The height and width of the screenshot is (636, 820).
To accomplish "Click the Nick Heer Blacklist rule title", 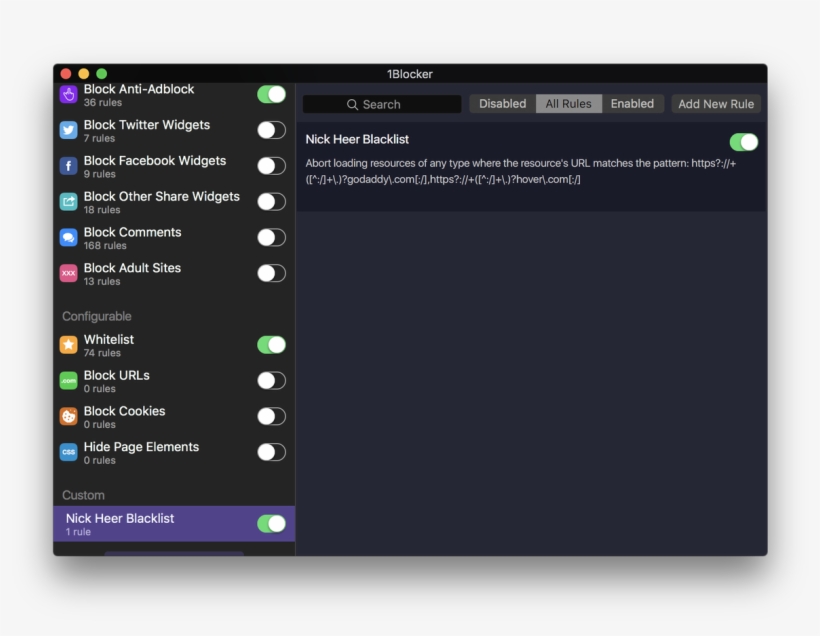I will click(357, 139).
